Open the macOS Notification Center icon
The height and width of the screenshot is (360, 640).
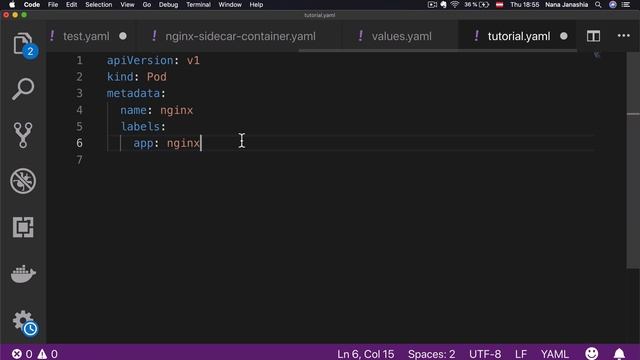point(626,4)
